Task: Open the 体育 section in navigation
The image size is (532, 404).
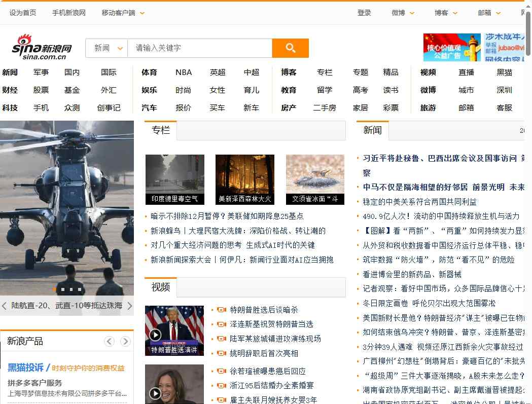Action: [x=150, y=72]
